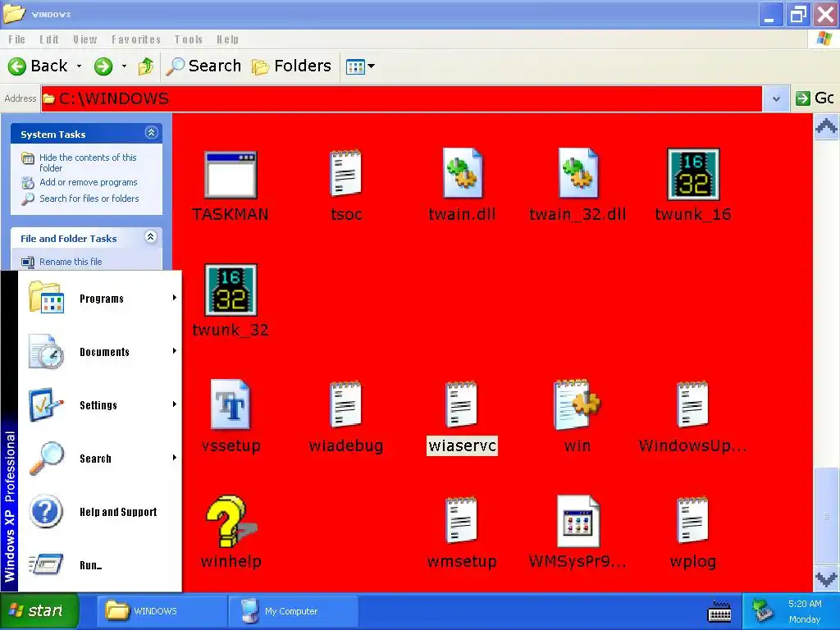The width and height of the screenshot is (840, 630).
Task: Select the vssetup font file icon
Action: 231,404
